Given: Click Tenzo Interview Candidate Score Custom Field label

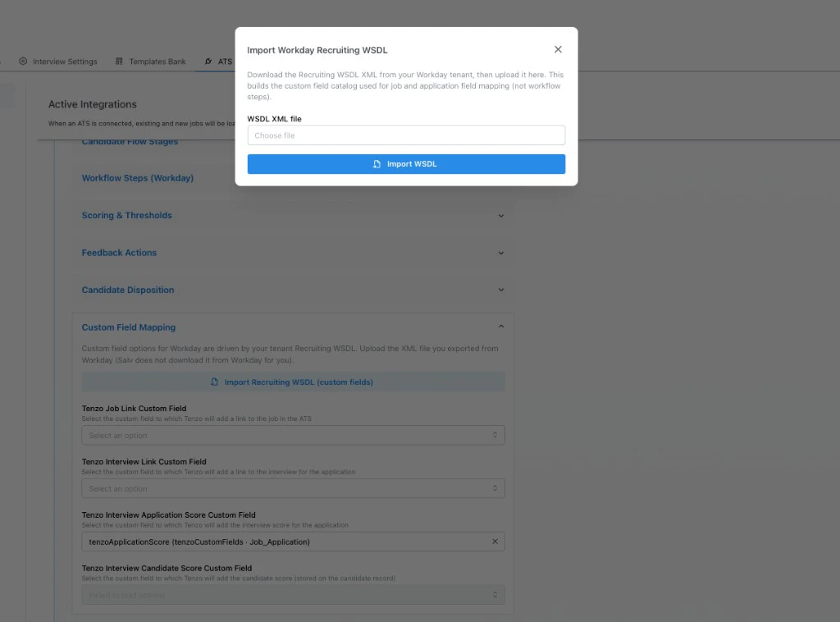Looking at the screenshot, I should click(167, 568).
